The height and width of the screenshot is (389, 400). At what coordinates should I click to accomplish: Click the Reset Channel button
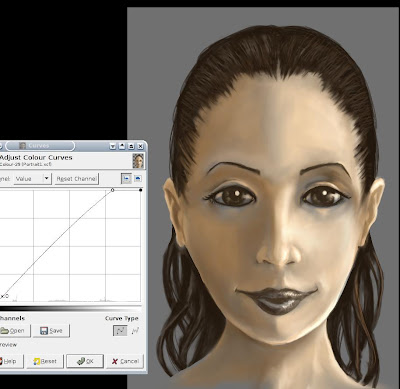(77, 179)
